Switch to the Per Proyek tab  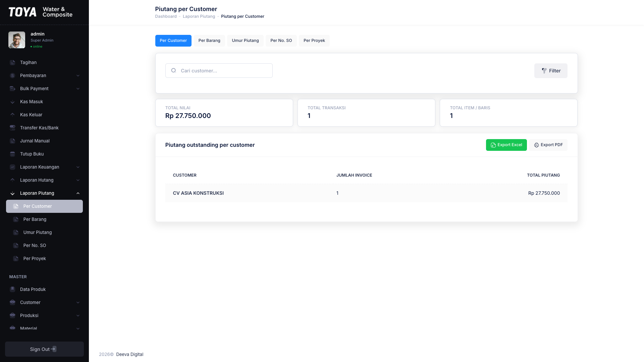(x=314, y=41)
